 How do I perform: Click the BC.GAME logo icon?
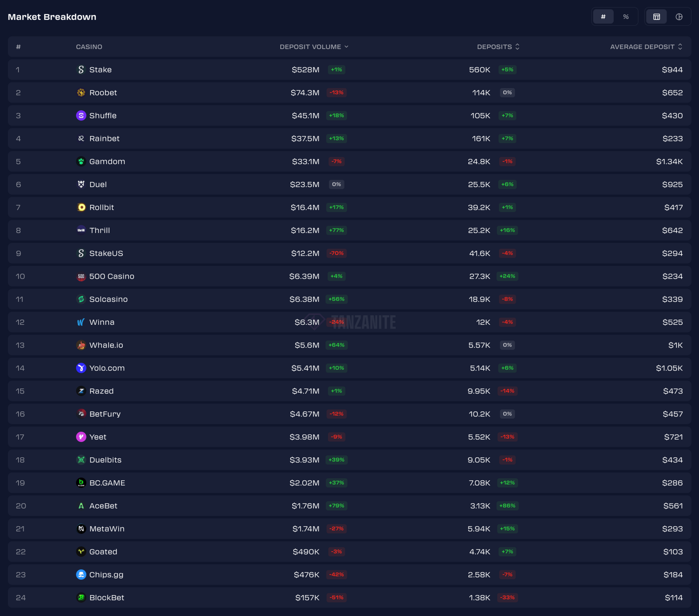(x=81, y=483)
